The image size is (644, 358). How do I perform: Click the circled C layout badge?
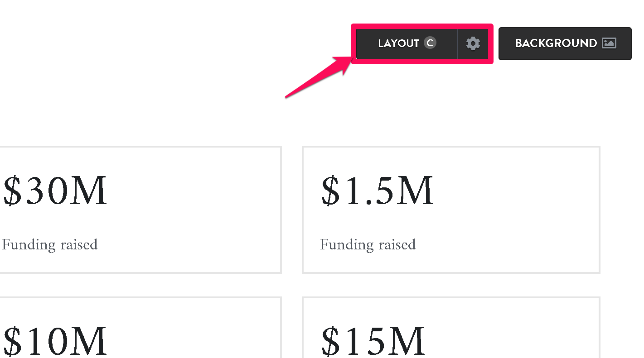click(x=430, y=43)
